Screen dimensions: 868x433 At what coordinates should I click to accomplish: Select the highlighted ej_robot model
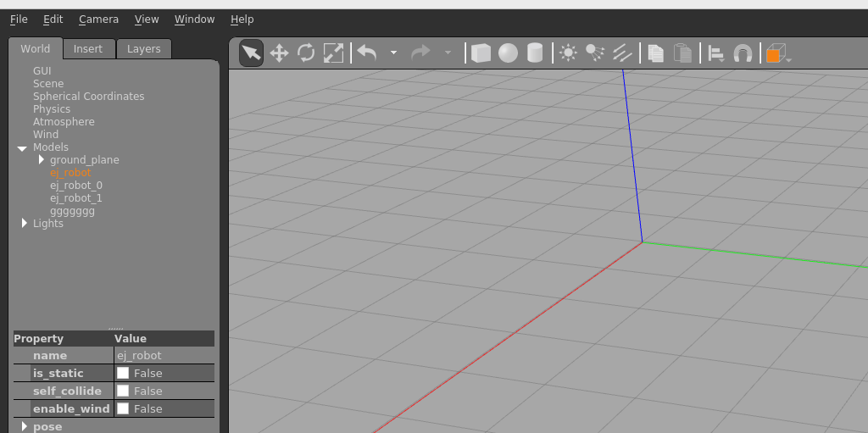click(x=70, y=173)
